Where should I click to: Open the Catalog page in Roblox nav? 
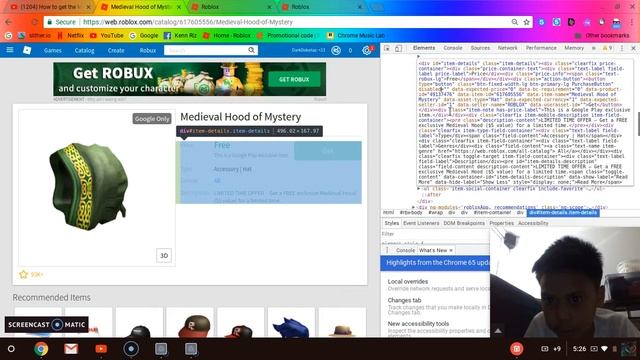pos(84,50)
